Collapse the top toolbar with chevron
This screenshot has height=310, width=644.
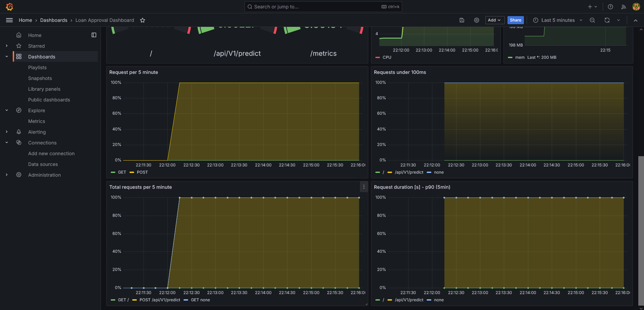coord(636,20)
